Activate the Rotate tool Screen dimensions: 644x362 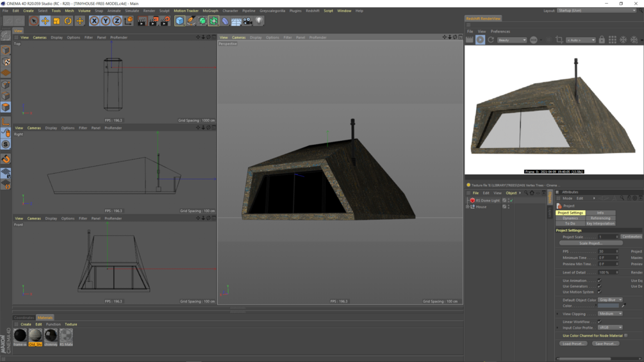click(x=68, y=21)
